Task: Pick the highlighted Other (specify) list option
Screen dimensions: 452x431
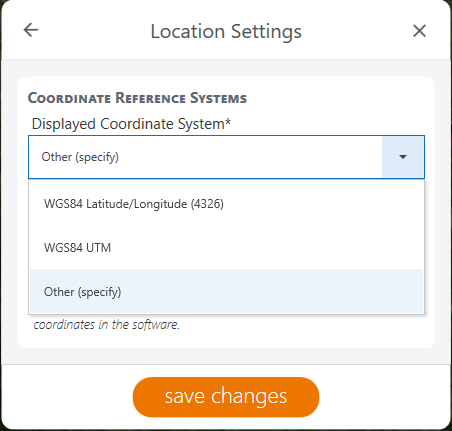Action: (x=226, y=291)
